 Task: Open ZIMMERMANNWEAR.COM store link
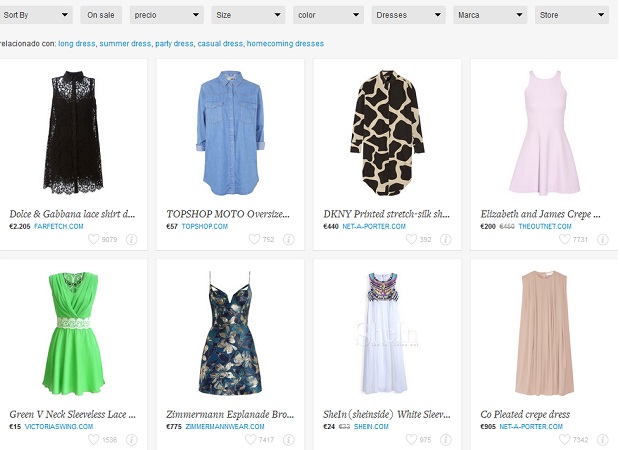click(225, 427)
